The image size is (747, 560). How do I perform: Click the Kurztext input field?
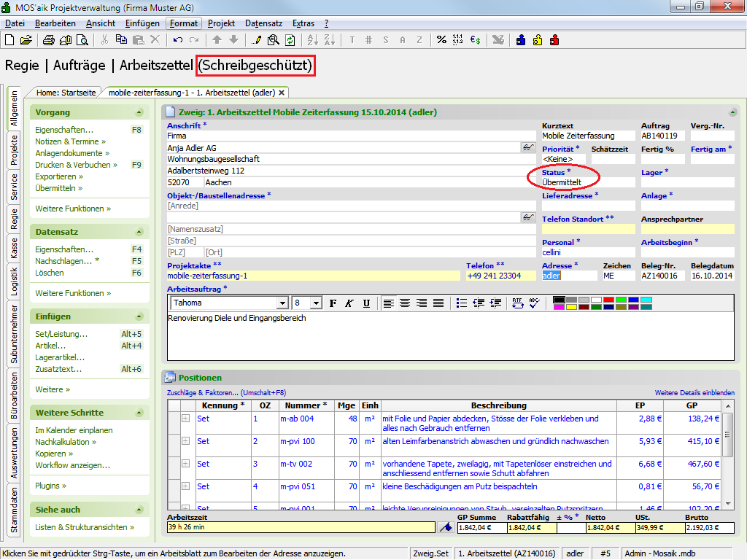pos(588,136)
